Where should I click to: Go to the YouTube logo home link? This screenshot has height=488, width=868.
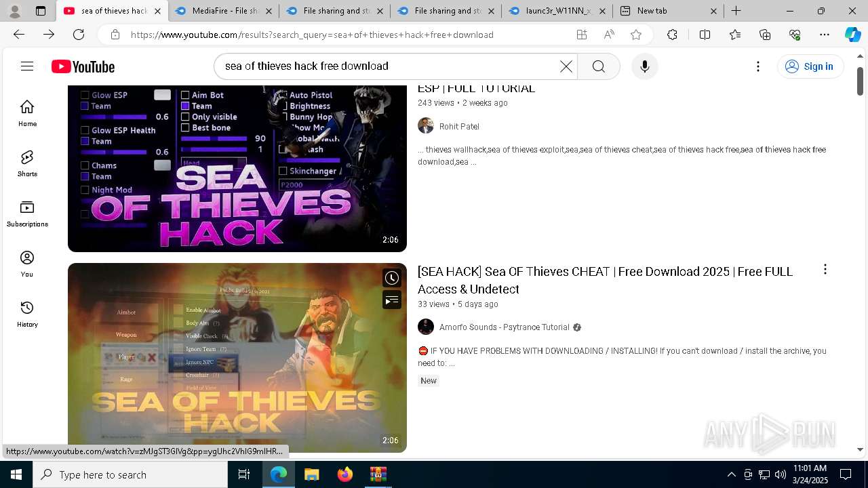tap(83, 66)
